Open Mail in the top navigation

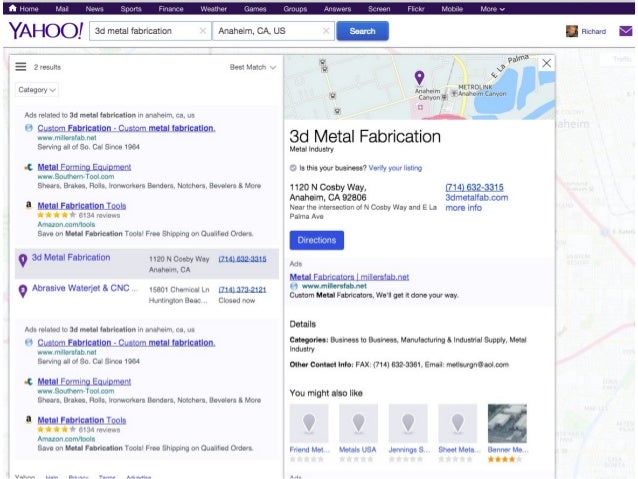tap(62, 9)
